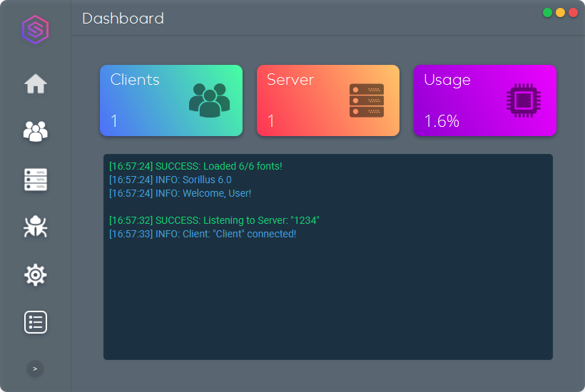The height and width of the screenshot is (392, 585).
Task: Click the 1.6% usage value
Action: [442, 121]
